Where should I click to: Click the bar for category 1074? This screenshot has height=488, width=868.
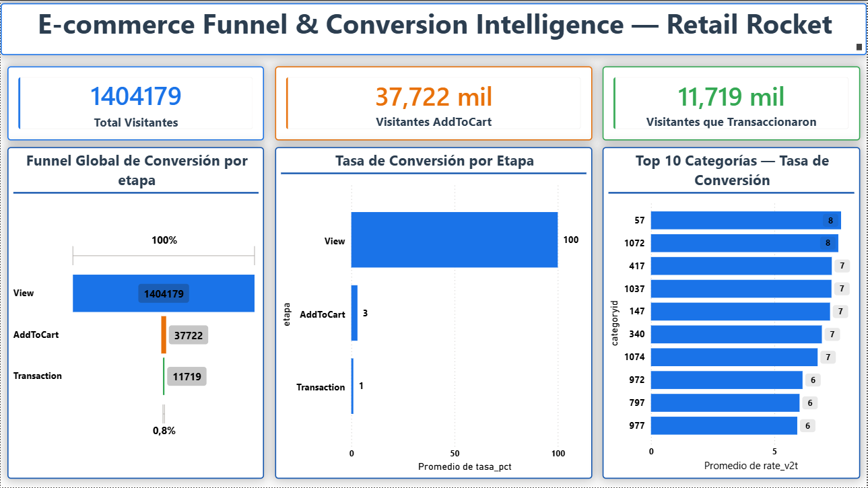734,357
